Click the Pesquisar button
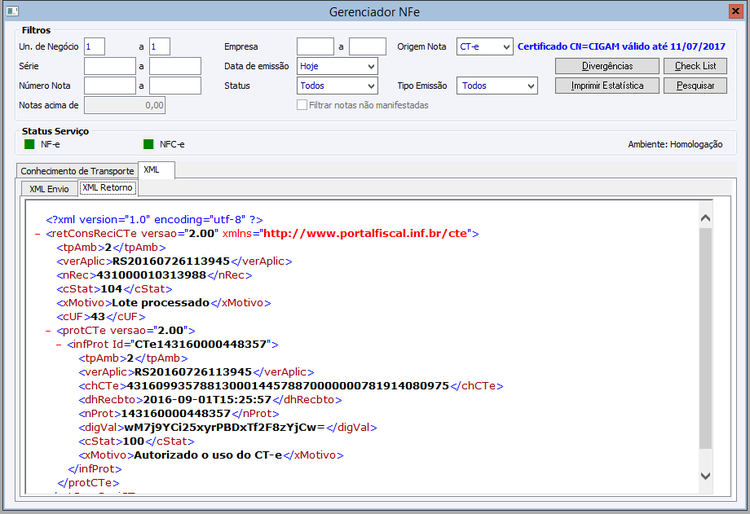Viewport: 750px width, 514px height. click(695, 86)
